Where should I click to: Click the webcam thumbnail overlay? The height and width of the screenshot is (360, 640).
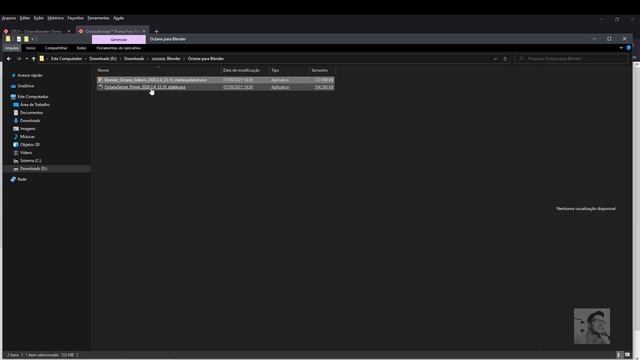(x=592, y=326)
